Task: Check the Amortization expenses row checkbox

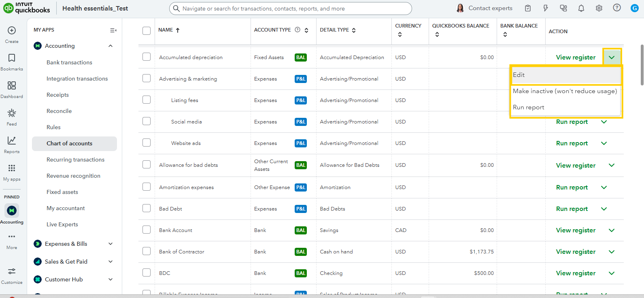Action: 147,187
